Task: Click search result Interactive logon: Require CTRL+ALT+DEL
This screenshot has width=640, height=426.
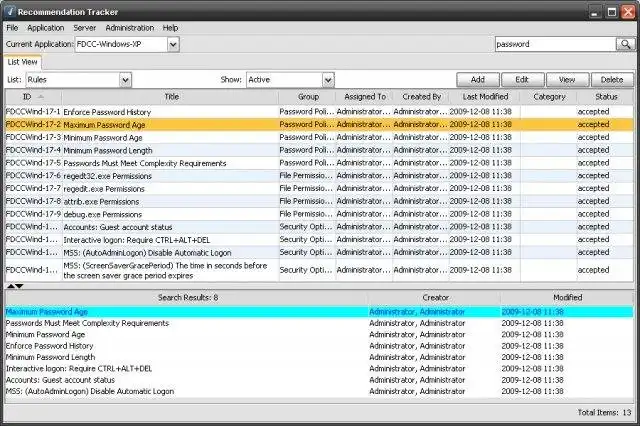Action: [x=320, y=368]
